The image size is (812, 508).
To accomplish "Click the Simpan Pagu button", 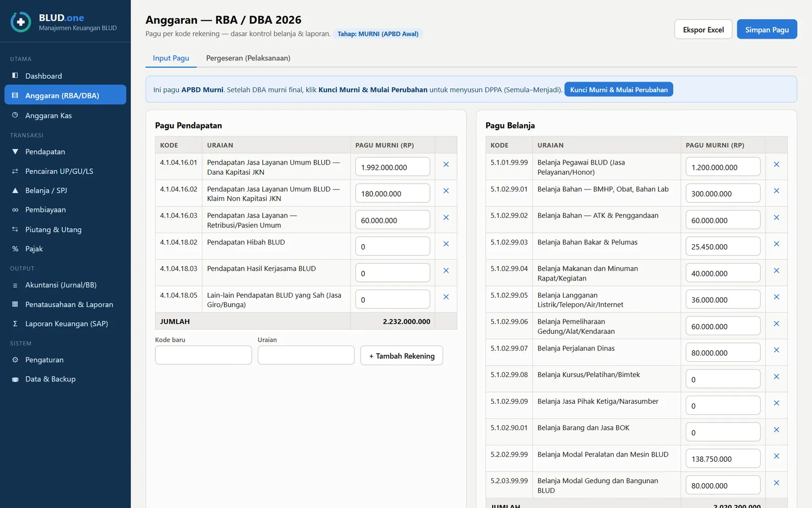I will click(x=767, y=29).
